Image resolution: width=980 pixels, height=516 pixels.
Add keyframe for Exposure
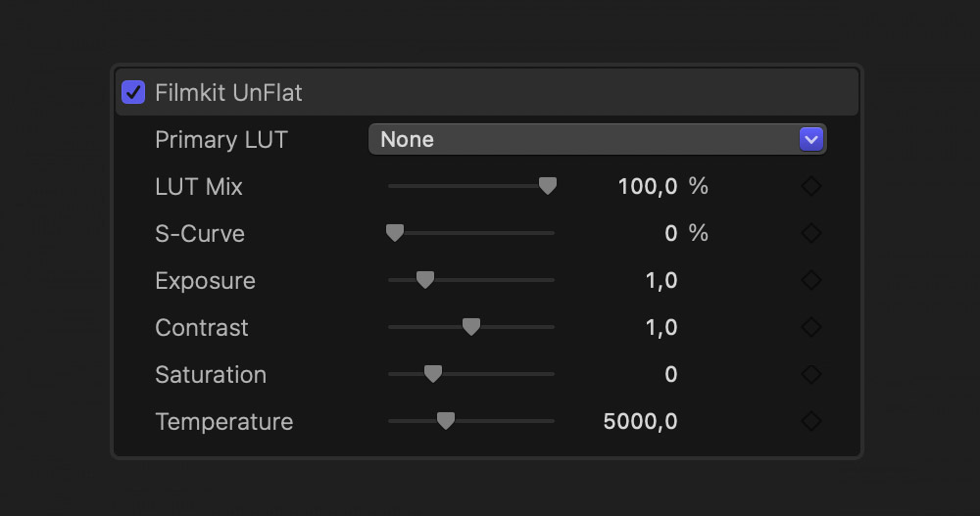pyautogui.click(x=811, y=280)
